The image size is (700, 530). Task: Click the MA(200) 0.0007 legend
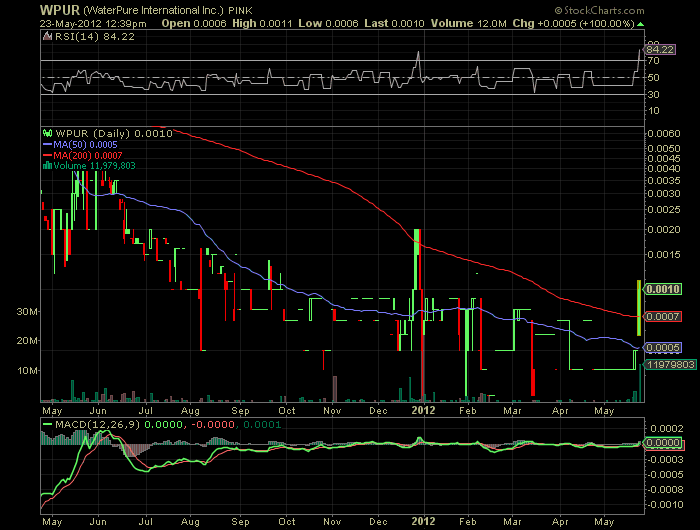83,155
